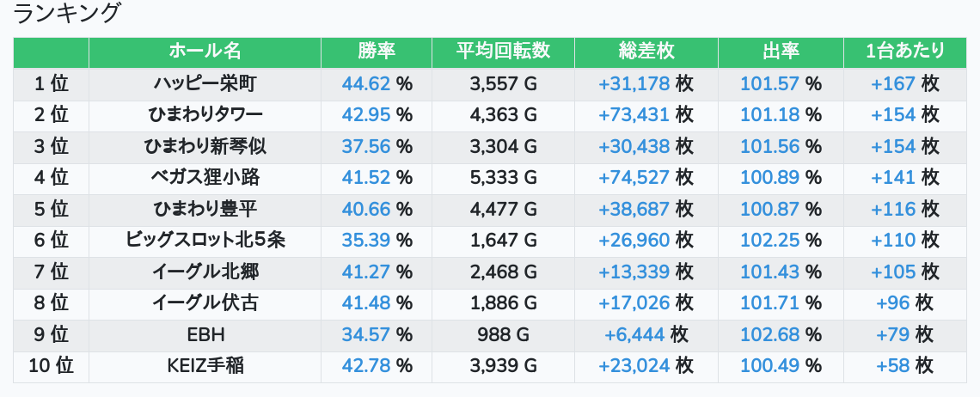The image size is (980, 397).
Task: Select ビッグスロット北5条 hall name
Action: click(x=205, y=241)
